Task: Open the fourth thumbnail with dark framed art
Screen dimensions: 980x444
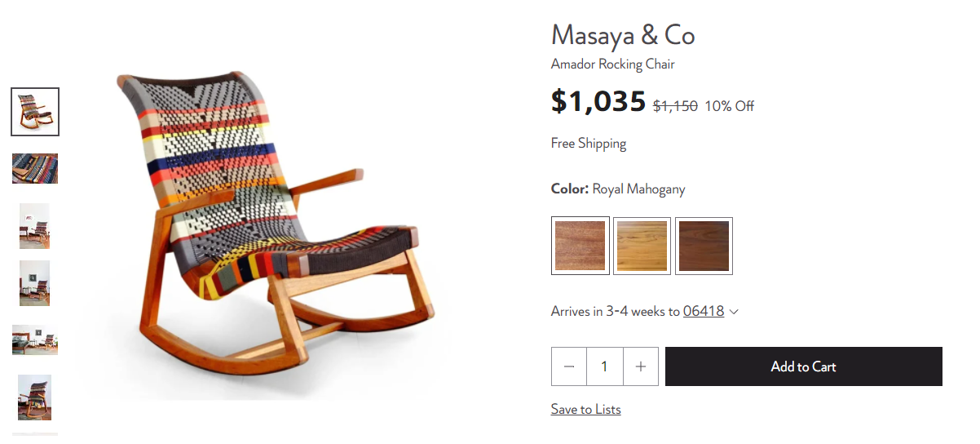Action: coord(34,283)
